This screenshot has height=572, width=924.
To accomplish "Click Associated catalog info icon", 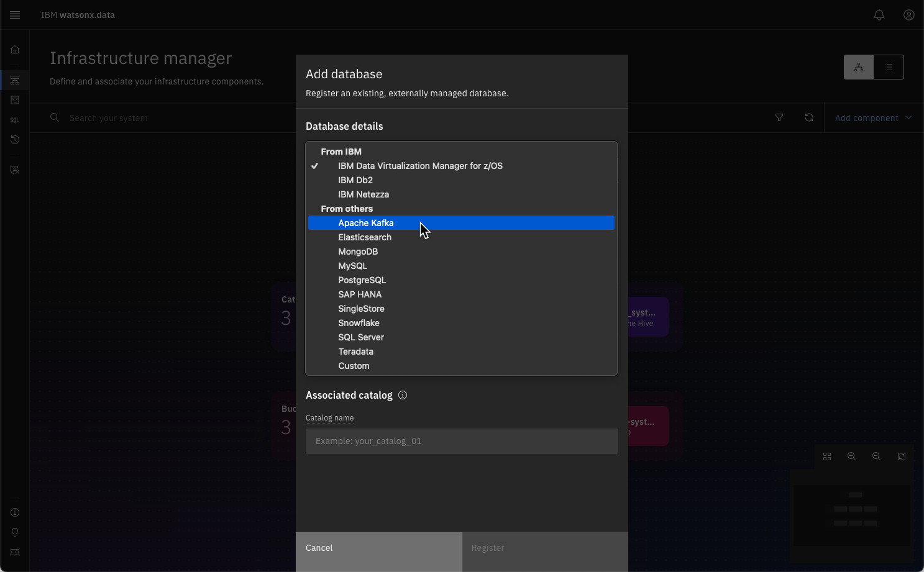I will pyautogui.click(x=403, y=395).
